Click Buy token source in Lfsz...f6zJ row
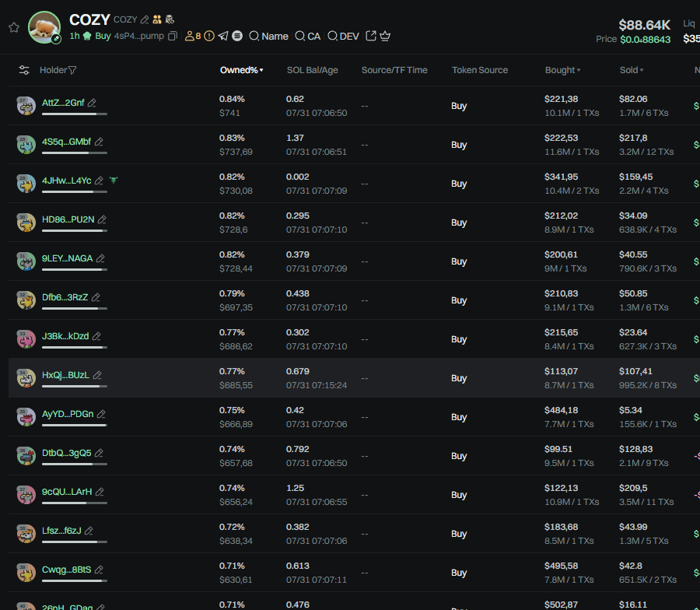This screenshot has width=700, height=610. 459,534
